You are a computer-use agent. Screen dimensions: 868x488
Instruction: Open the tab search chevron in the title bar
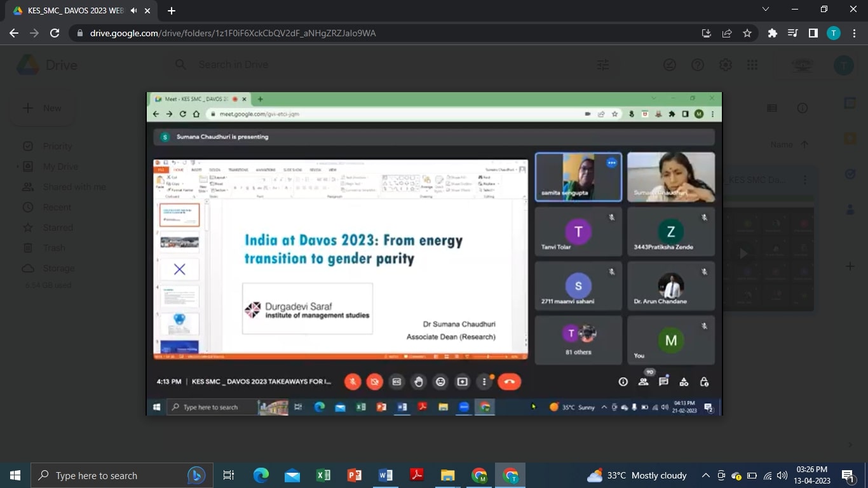(766, 10)
